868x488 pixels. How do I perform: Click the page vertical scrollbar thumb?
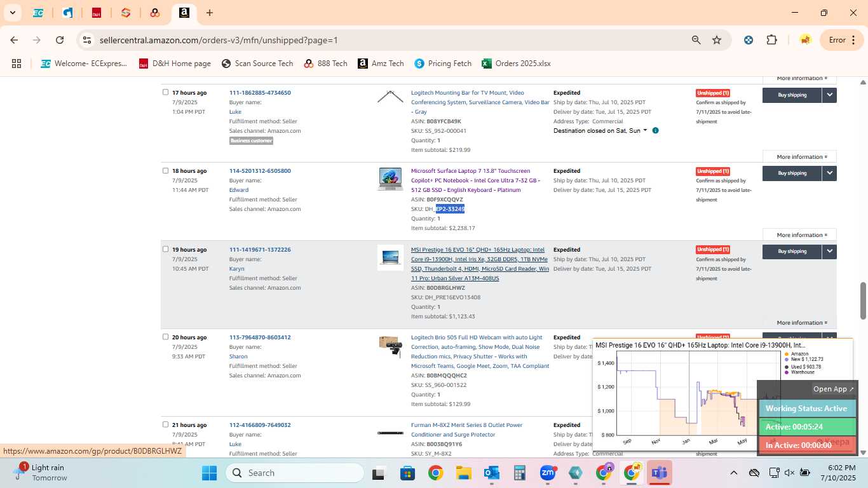[x=863, y=301]
